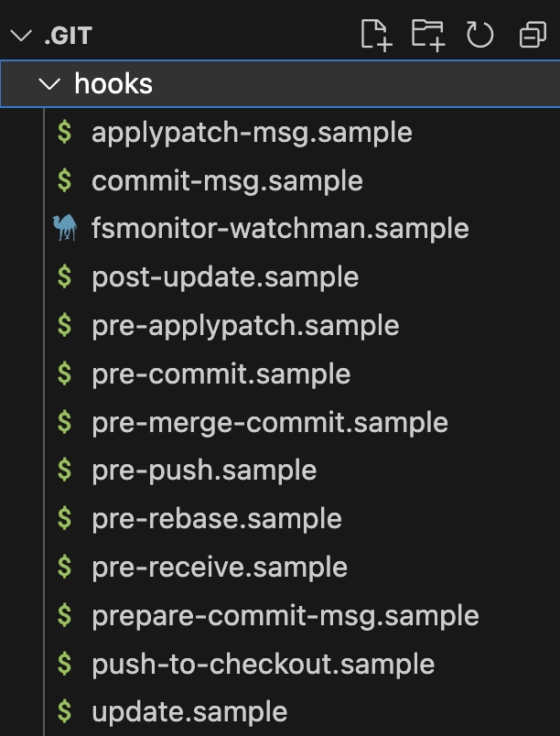
Task: Open pre-rebase.sample file
Action: pyautogui.click(x=280, y=519)
